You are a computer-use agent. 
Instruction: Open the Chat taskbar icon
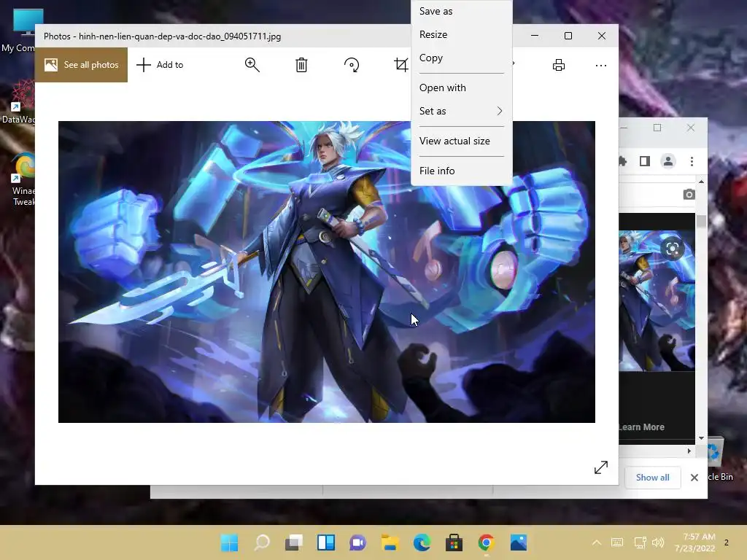(357, 542)
